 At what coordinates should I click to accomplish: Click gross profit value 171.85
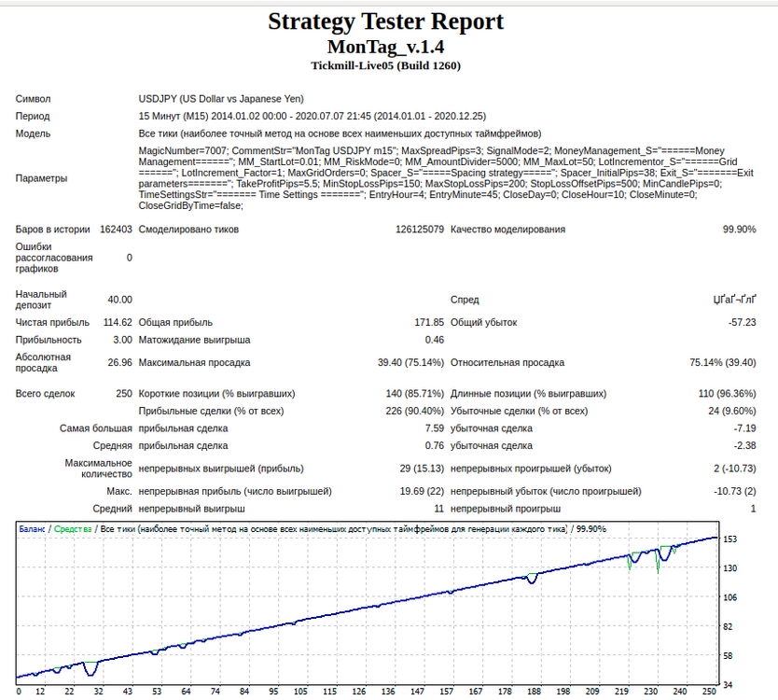[x=429, y=323]
